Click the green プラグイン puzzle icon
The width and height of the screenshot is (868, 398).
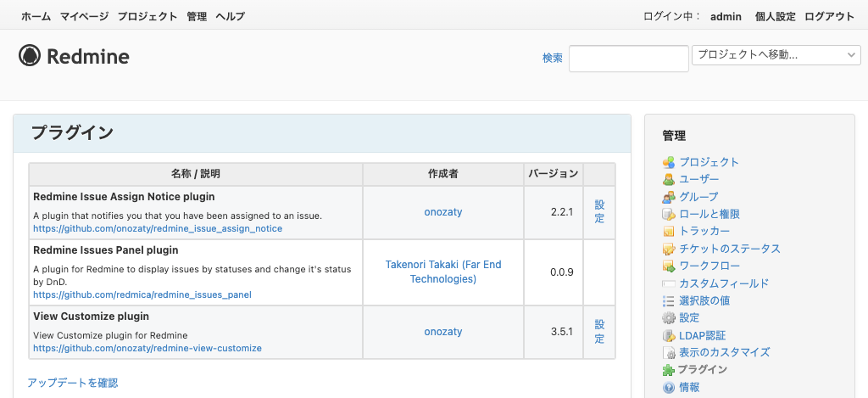(x=668, y=370)
